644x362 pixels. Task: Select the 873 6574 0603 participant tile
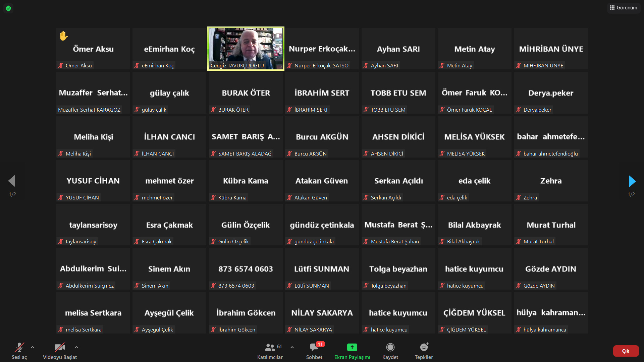tap(246, 269)
